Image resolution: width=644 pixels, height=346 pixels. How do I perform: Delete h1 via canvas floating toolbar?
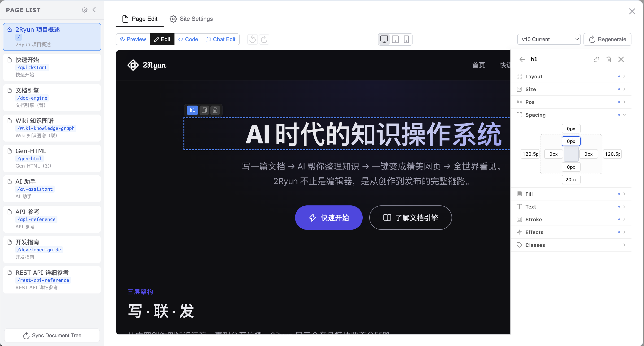pyautogui.click(x=215, y=110)
